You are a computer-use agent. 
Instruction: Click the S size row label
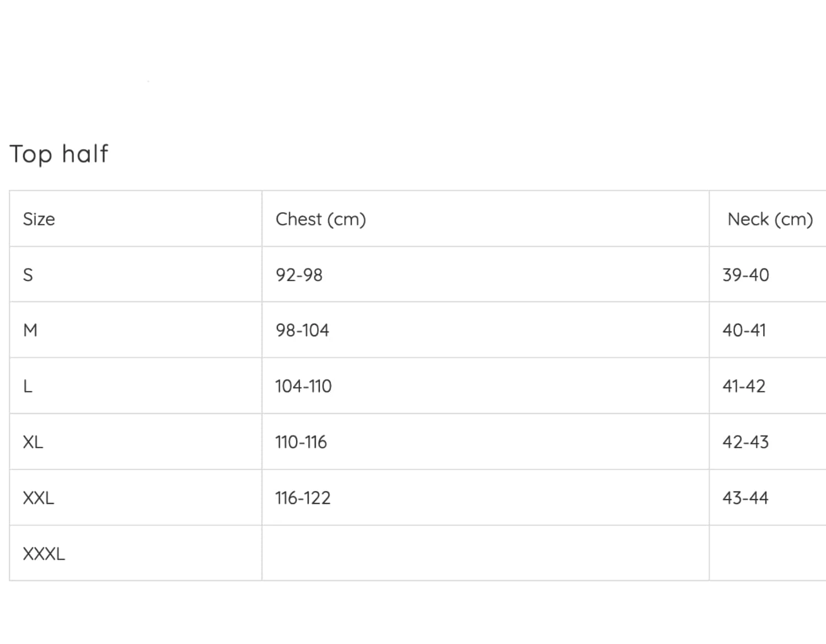coord(28,275)
